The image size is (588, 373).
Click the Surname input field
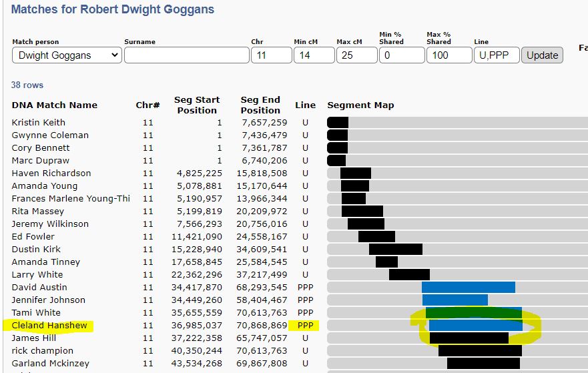[186, 55]
